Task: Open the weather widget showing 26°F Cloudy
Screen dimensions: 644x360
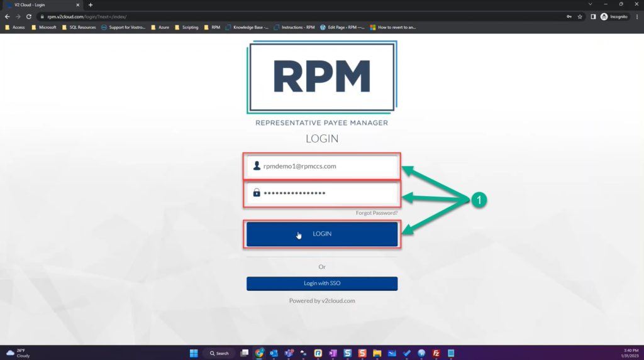Action: pos(18,353)
